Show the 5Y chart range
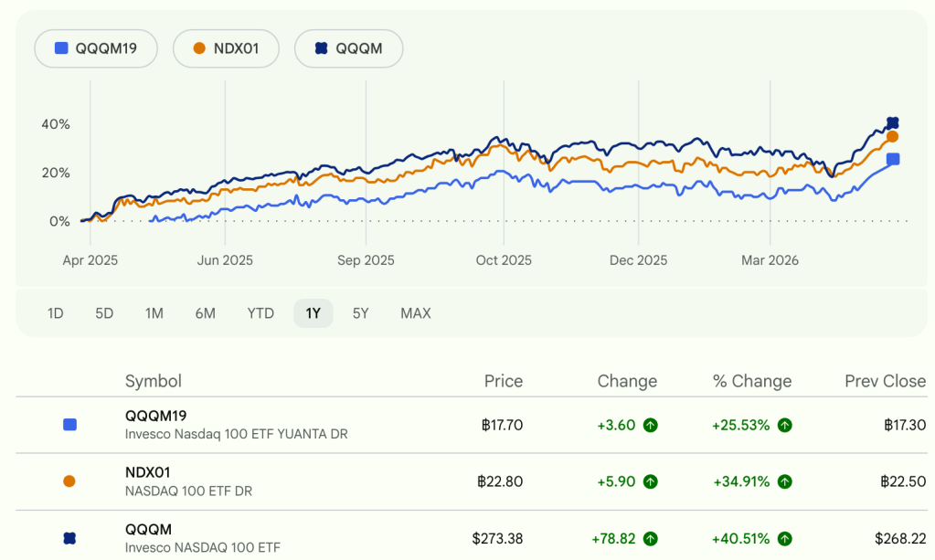Viewport: 935px width, 560px height. (361, 313)
